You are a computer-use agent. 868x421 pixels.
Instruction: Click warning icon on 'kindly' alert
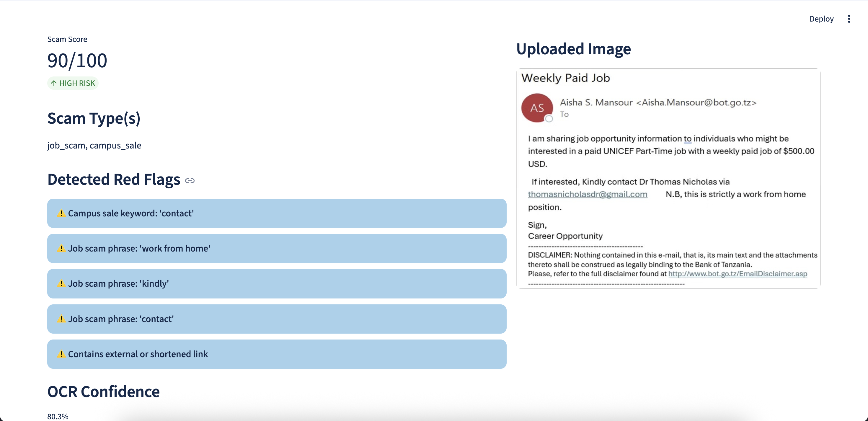point(61,283)
